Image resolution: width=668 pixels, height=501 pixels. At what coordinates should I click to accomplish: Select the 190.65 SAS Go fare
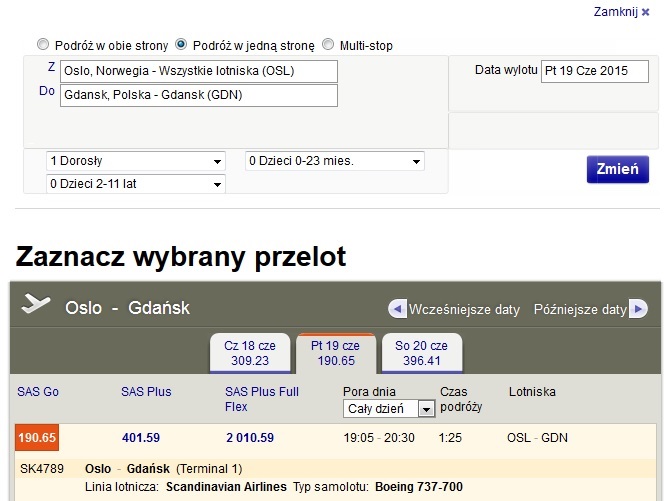click(x=37, y=438)
